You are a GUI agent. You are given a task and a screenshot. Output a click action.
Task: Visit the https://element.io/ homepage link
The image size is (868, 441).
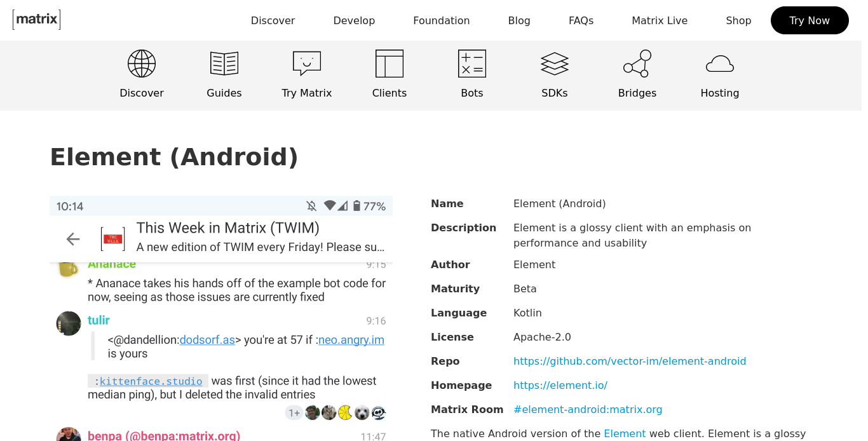(x=560, y=385)
